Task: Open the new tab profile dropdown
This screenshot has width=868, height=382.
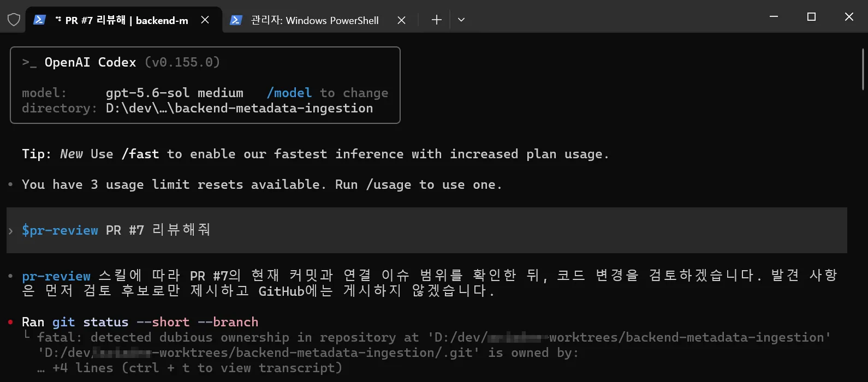Action: pos(461,20)
